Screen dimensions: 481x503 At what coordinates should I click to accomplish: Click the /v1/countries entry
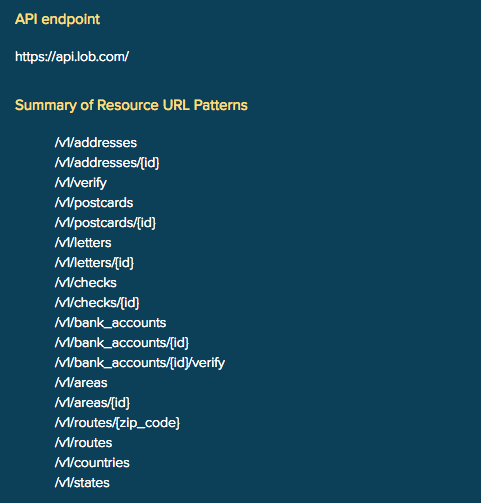click(92, 463)
